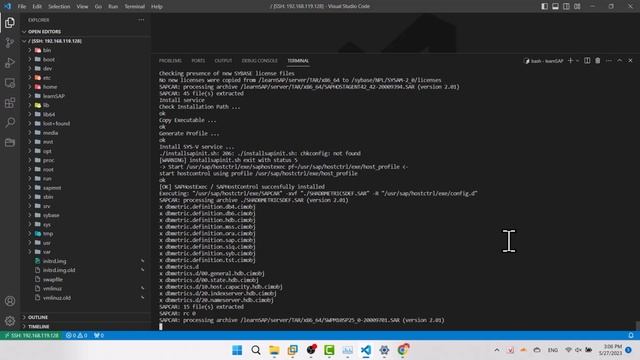Select the initrd.img file
Screen dimensions: 640x360
[86, 261]
